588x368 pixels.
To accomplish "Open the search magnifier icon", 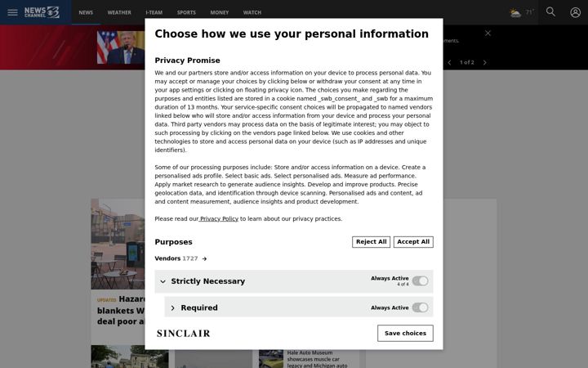I will pos(550,11).
